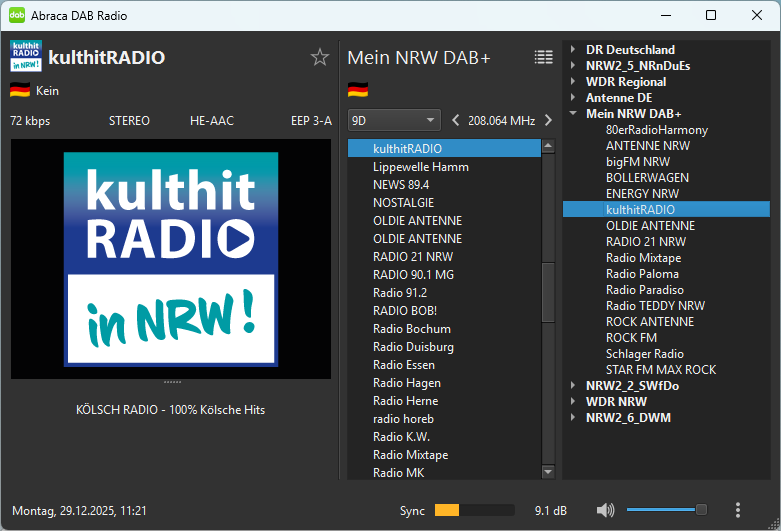This screenshot has width=781, height=531.
Task: Click the volume slider handle
Action: point(701,510)
